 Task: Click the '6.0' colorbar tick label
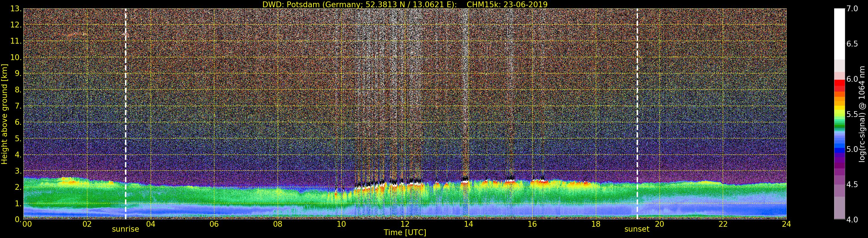[852, 79]
